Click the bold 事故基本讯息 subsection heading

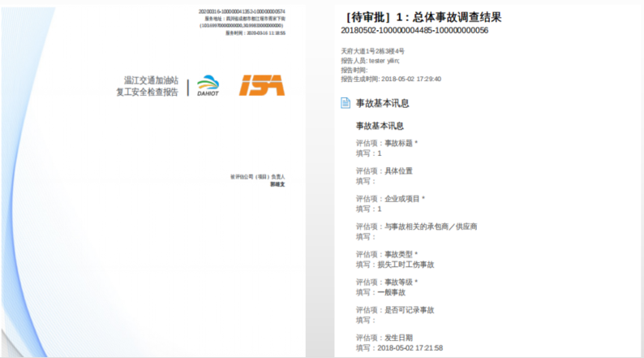(380, 126)
